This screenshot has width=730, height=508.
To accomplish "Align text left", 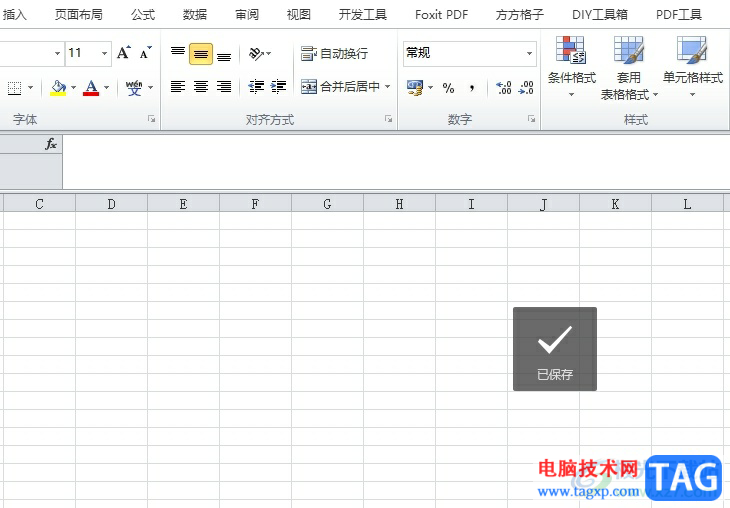I will pos(177,87).
